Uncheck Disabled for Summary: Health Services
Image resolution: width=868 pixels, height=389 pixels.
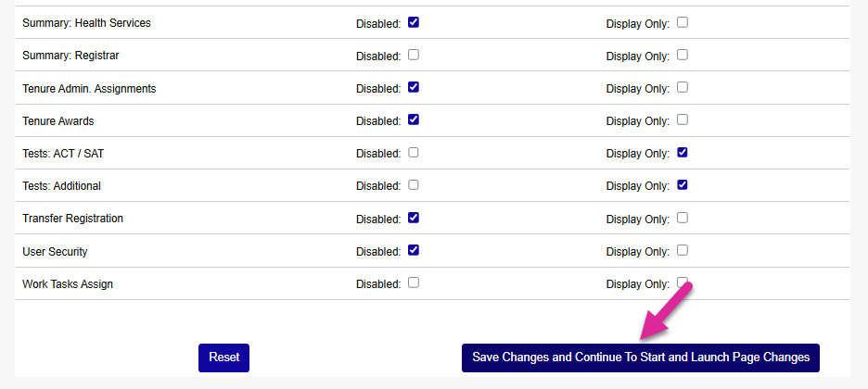[x=414, y=22]
